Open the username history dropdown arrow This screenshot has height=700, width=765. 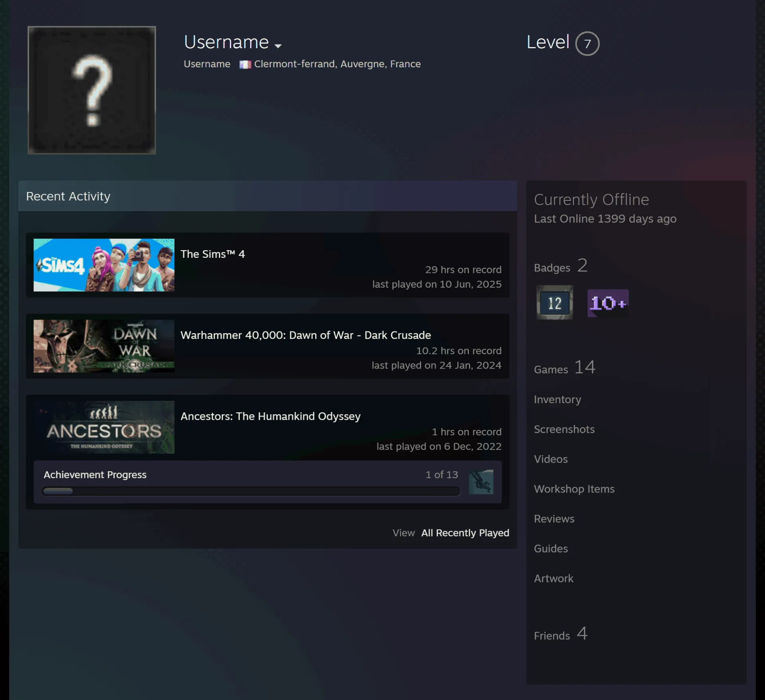(x=278, y=46)
